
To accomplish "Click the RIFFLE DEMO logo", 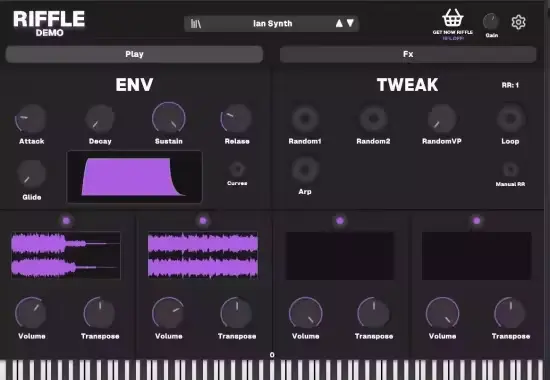I will (x=49, y=24).
